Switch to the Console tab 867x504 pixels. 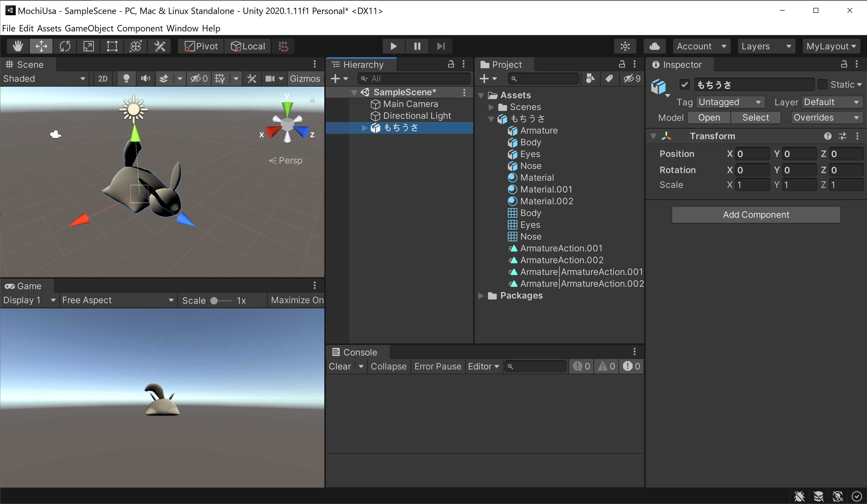coord(357,352)
